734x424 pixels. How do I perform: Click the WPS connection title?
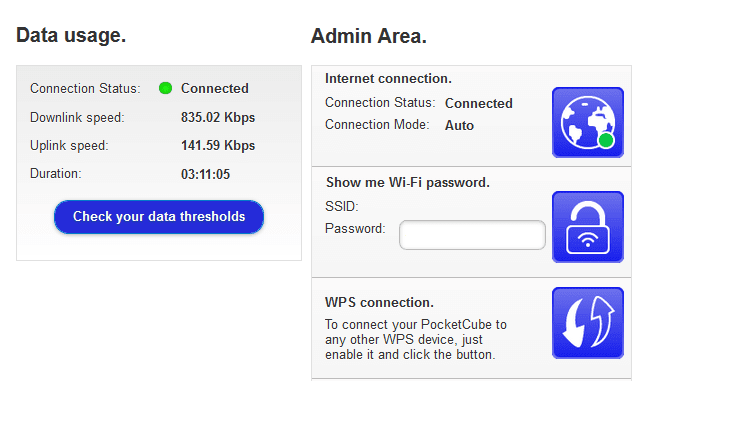pyautogui.click(x=379, y=302)
